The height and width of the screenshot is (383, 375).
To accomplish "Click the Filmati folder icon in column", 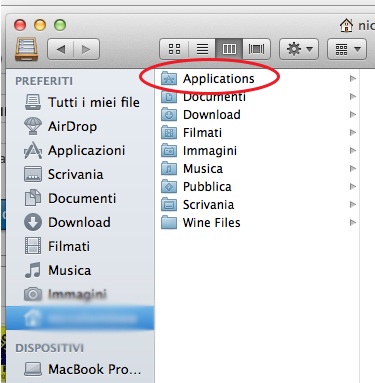I will point(169,133).
